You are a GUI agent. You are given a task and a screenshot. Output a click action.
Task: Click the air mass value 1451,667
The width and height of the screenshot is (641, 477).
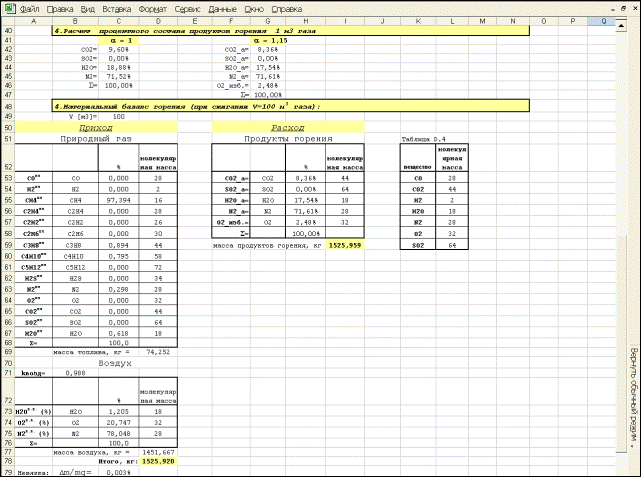pyautogui.click(x=158, y=452)
